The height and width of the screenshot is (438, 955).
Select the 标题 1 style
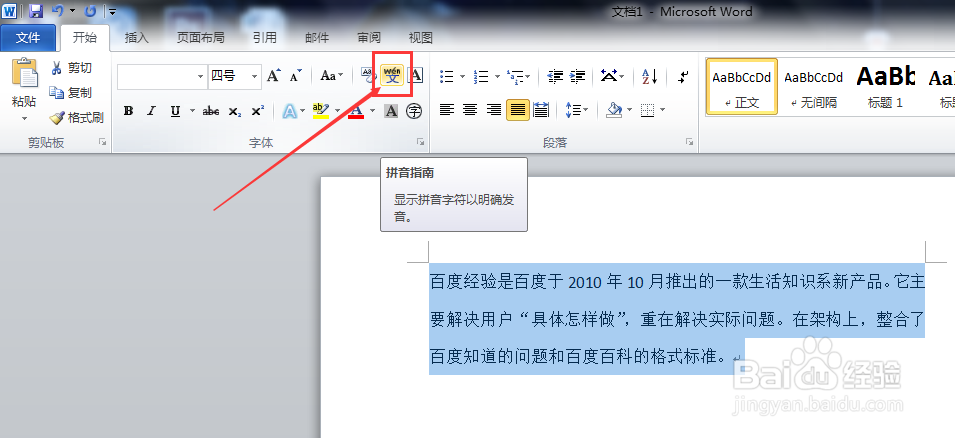(885, 87)
